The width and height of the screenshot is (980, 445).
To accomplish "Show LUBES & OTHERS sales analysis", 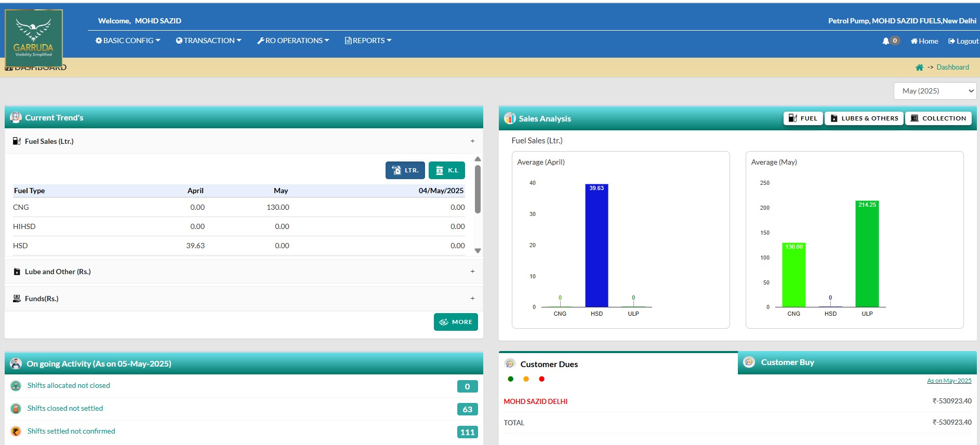I will point(864,118).
